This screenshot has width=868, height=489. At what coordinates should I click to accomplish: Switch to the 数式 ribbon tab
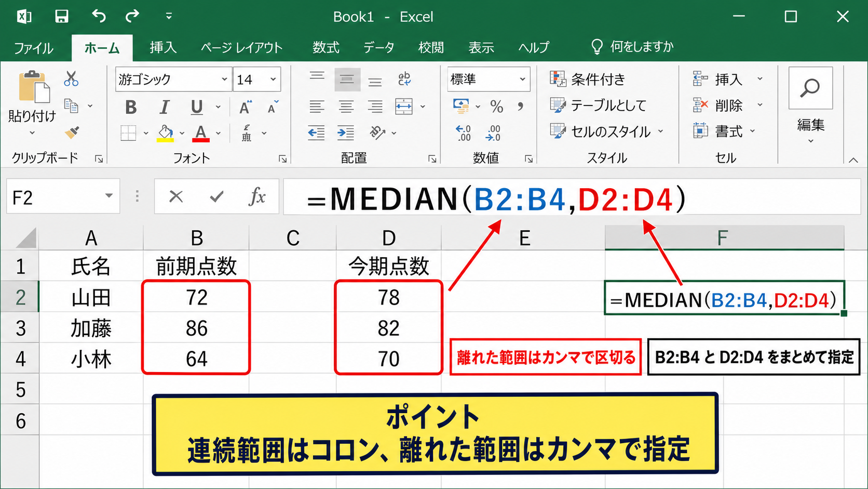(325, 47)
